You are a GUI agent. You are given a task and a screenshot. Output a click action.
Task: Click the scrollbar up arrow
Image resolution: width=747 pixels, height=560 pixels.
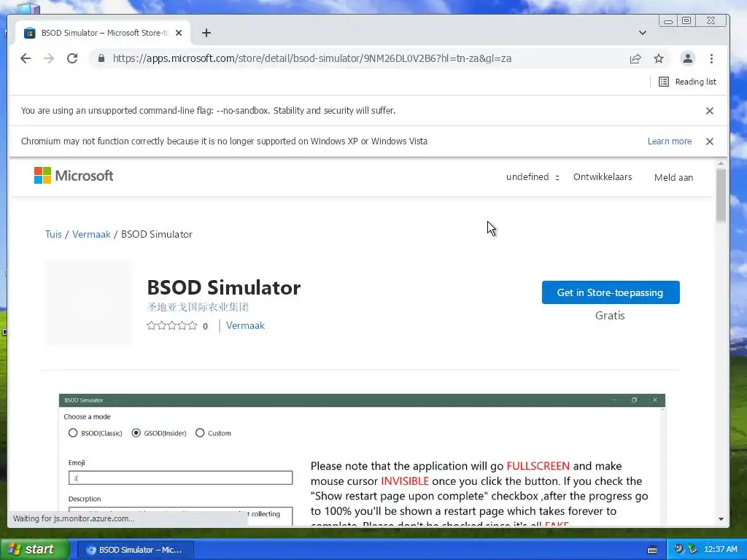721,164
